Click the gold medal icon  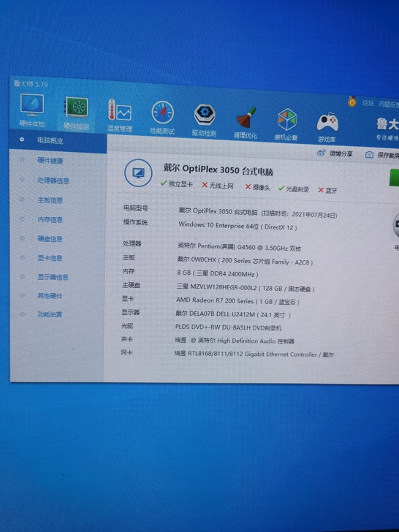click(351, 101)
